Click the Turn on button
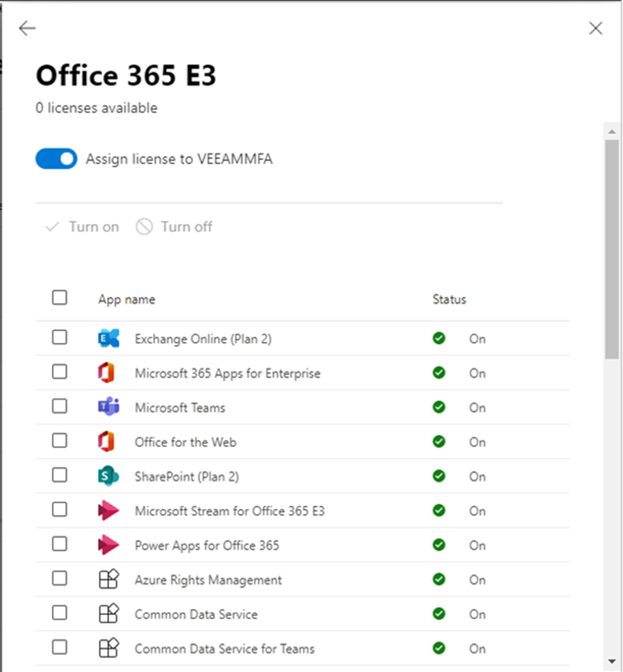 (82, 227)
